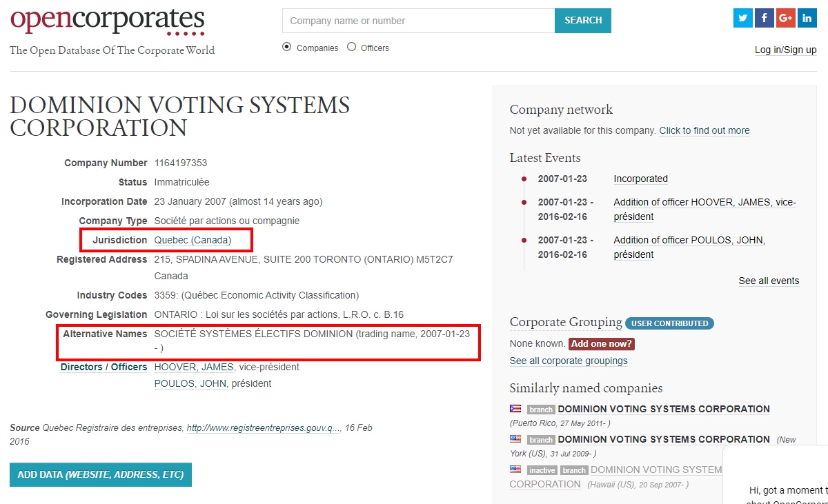Click the DOMINION VOTING SYSTEMS CORPORATION page heading

click(x=180, y=117)
